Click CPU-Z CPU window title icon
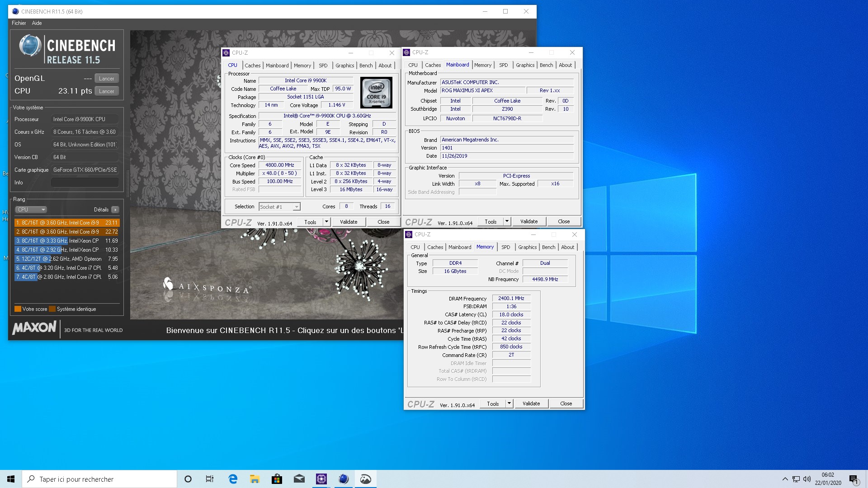Screen dimensions: 868x488 tap(226, 53)
